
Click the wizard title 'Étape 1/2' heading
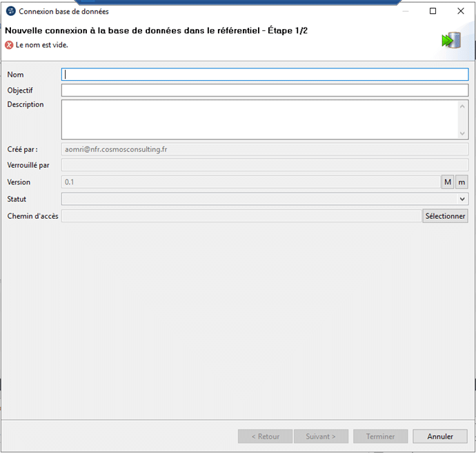tap(157, 30)
